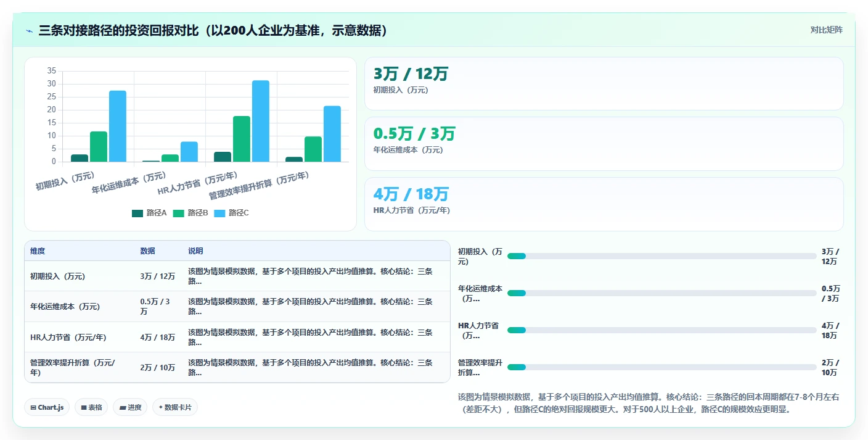The height and width of the screenshot is (440, 868).
Task: Click the 路径C bar for 年化运维成本
Action: 189,152
